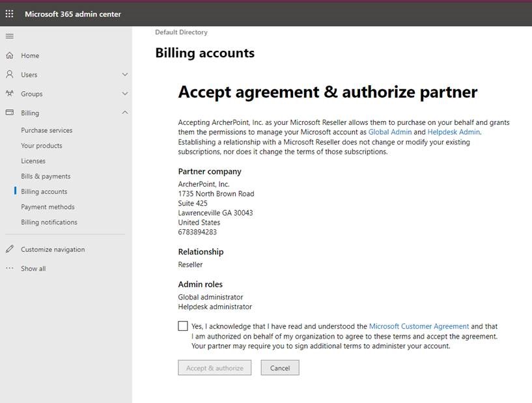The image size is (532, 403).
Task: Click the Global administrator role text
Action: click(x=210, y=297)
